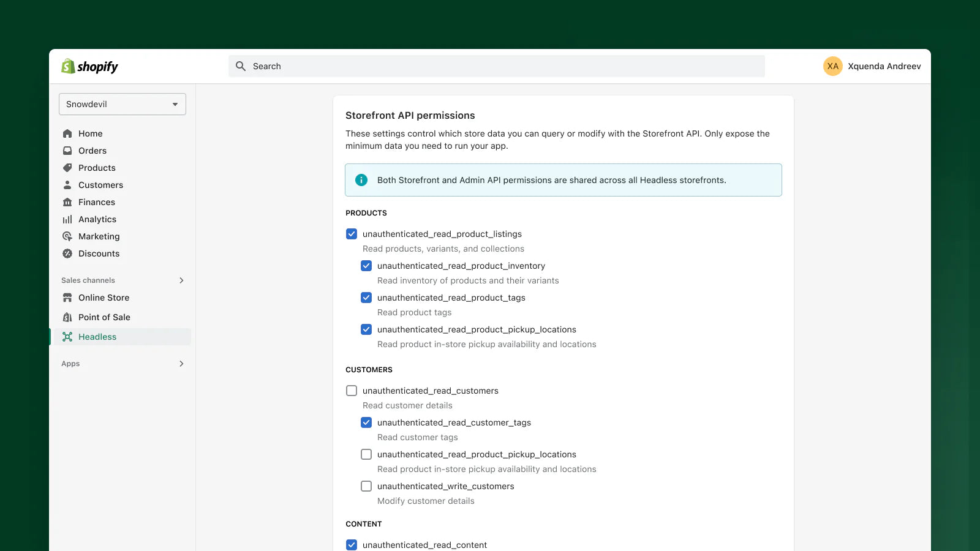Go to Point of Sale channel
The height and width of the screenshot is (551, 980).
(104, 317)
